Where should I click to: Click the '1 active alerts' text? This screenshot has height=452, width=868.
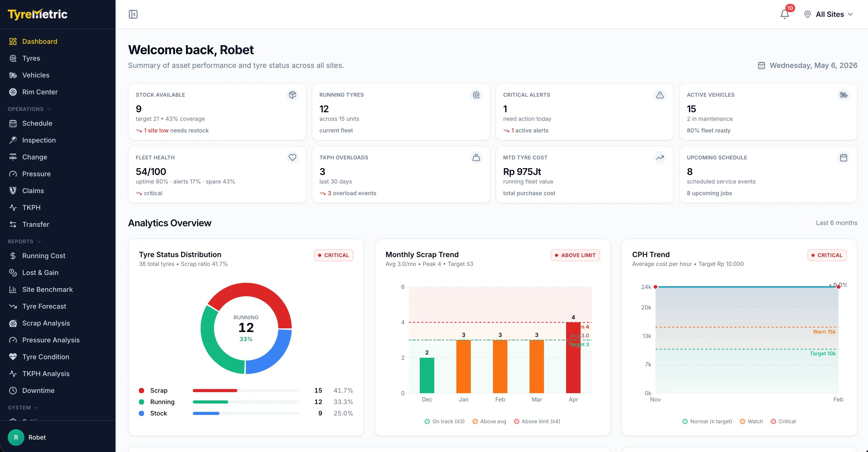point(530,130)
